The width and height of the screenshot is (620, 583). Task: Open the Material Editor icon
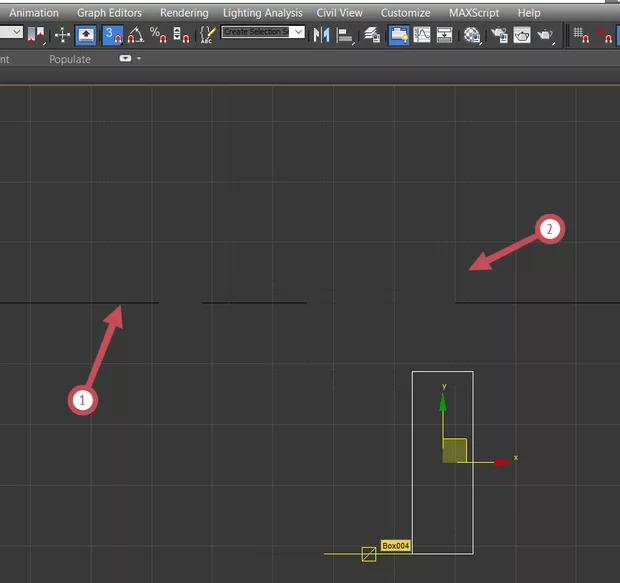472,34
